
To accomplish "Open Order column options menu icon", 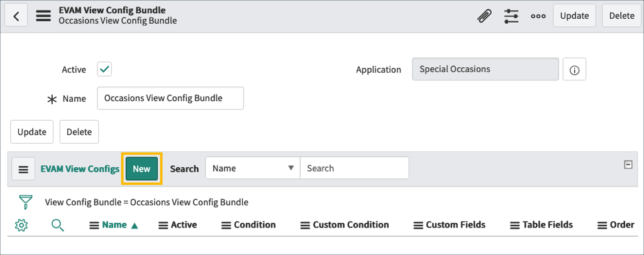I will point(602,225).
